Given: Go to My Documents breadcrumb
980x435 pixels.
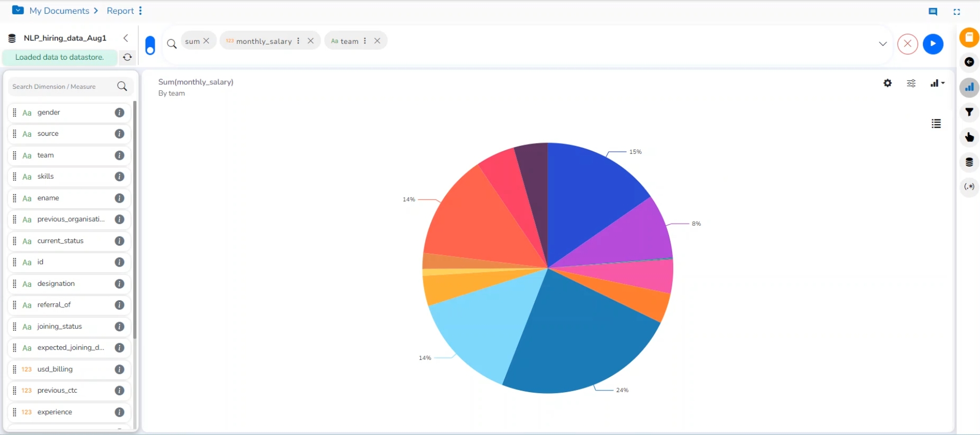Looking at the screenshot, I should (x=59, y=11).
